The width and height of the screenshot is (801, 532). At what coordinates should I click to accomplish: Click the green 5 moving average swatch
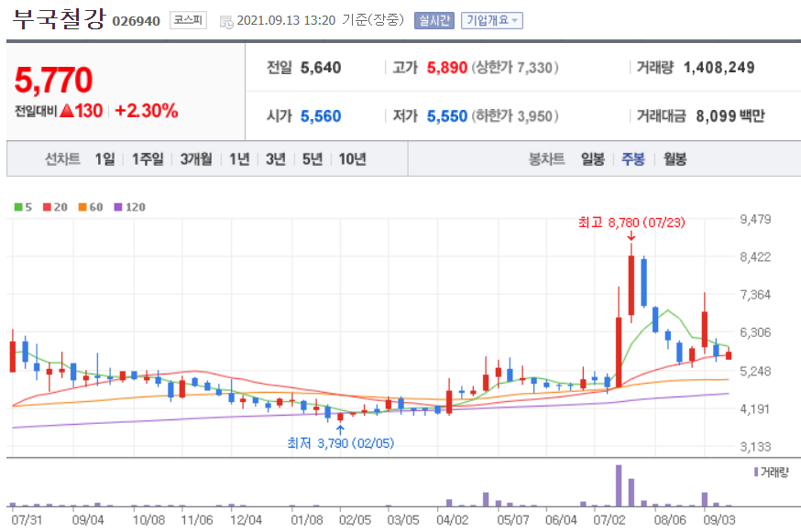(x=18, y=207)
